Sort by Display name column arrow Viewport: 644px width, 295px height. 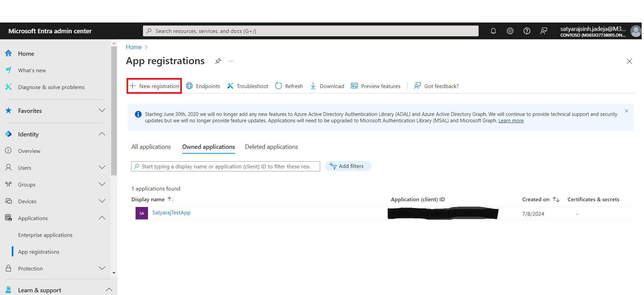coord(171,199)
